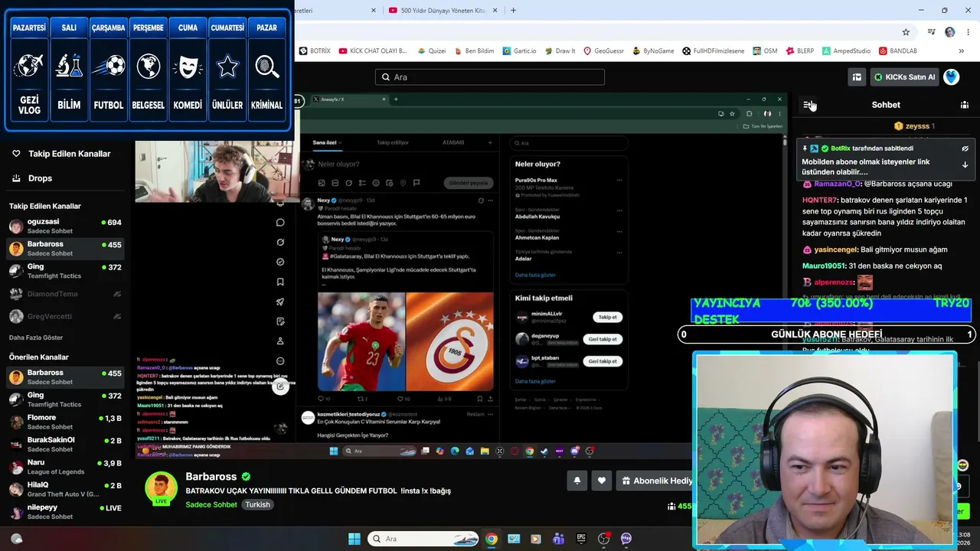Open the DiamondTema offline channel
The width and height of the screenshot is (980, 551).
point(66,294)
